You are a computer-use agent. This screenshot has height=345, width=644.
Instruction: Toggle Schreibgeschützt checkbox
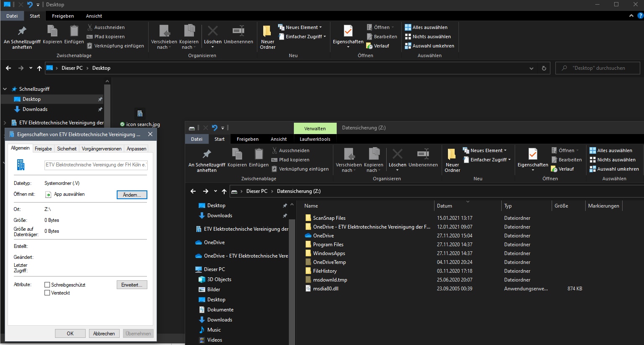point(47,285)
